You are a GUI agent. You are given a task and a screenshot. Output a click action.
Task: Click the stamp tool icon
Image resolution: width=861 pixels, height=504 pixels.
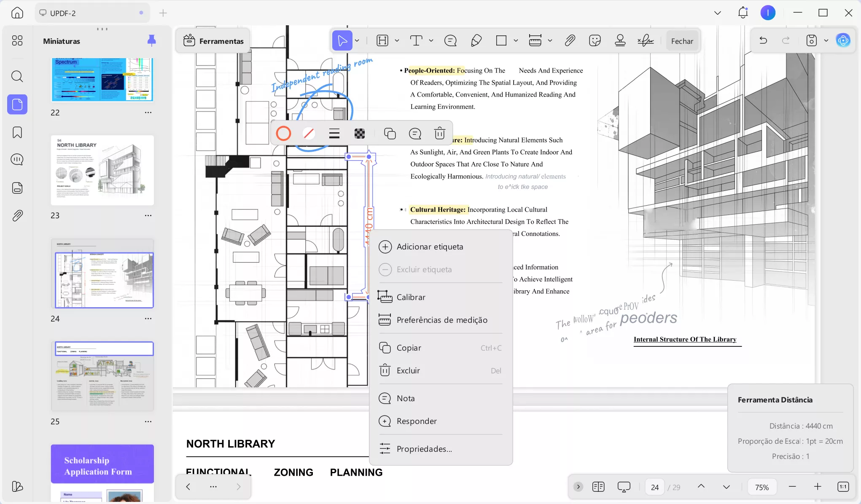coord(620,40)
